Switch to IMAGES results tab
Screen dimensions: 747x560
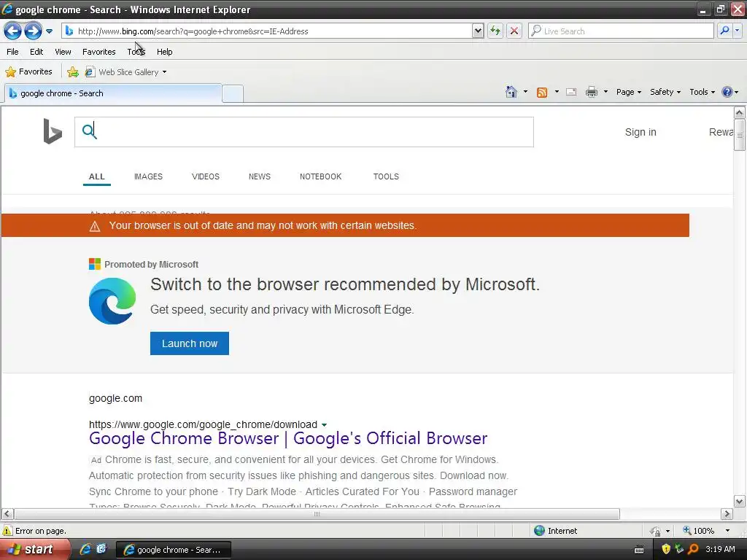pos(148,176)
